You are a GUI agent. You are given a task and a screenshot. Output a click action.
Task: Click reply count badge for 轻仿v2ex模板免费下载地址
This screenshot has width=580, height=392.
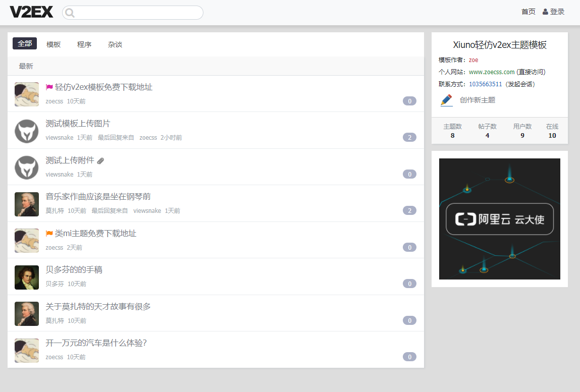409,101
